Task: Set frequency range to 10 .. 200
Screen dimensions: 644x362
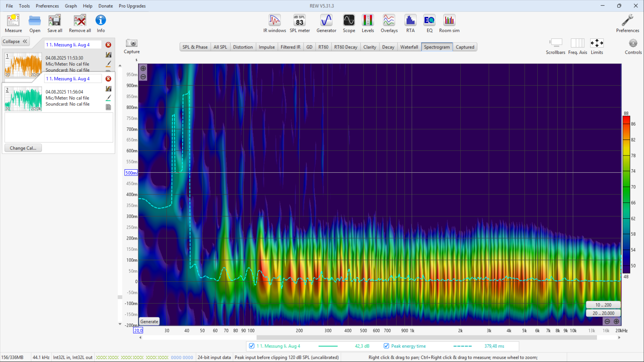Action: click(603, 305)
